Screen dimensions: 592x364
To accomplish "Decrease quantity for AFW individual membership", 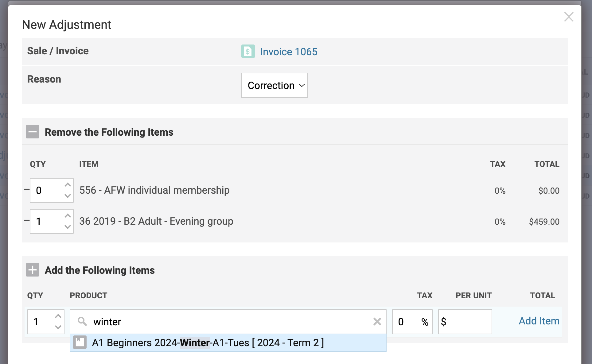I will [68, 196].
